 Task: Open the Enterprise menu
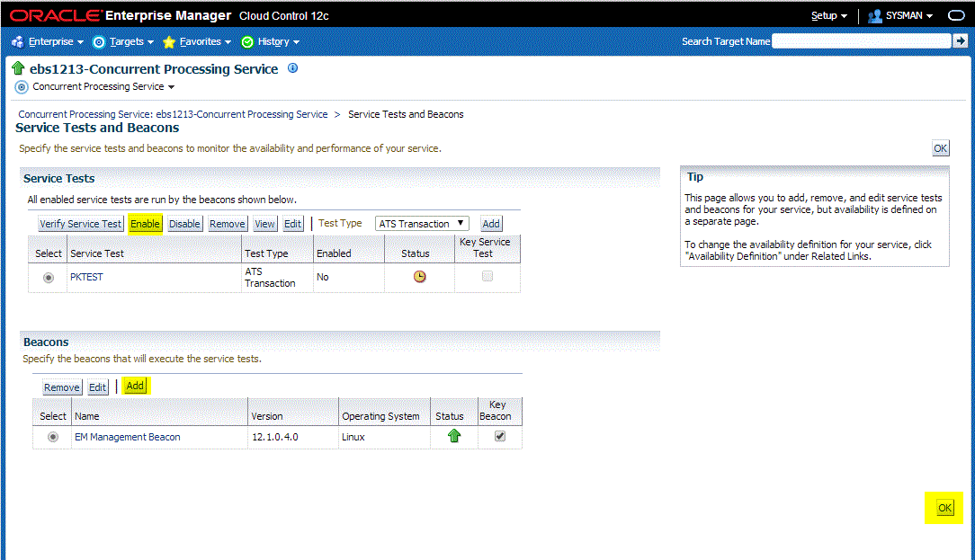56,41
